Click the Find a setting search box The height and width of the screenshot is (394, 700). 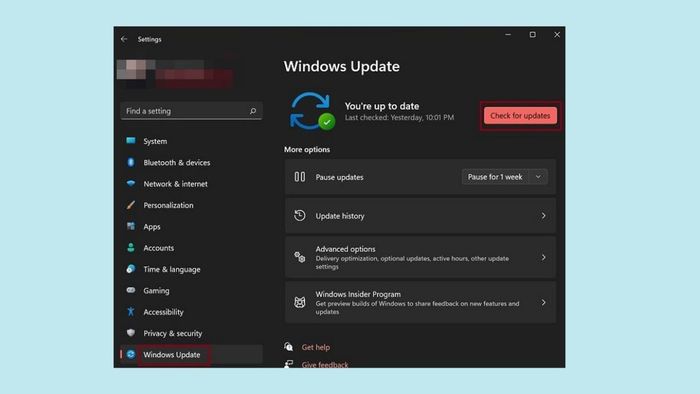point(191,111)
